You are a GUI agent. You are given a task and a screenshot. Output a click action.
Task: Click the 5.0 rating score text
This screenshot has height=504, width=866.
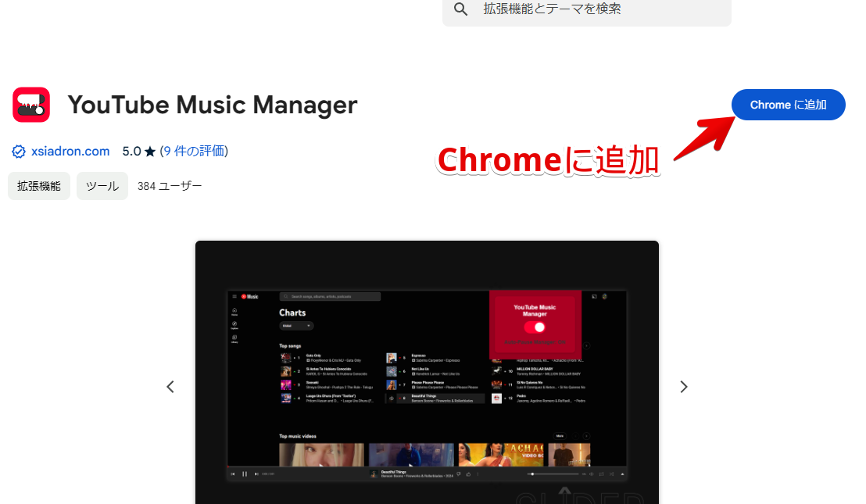131,152
